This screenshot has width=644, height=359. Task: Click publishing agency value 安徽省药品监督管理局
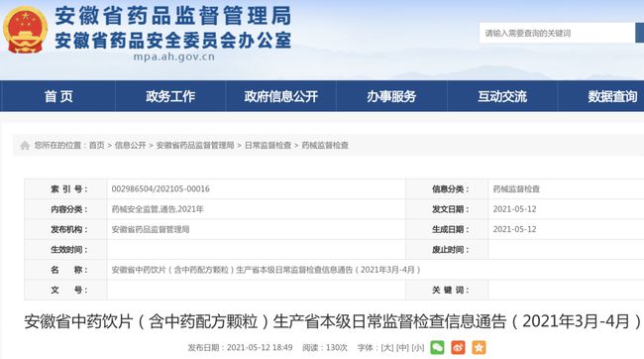coord(151,229)
